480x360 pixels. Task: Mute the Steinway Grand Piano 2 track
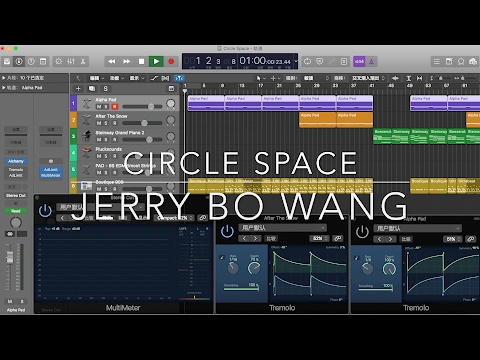tap(99, 140)
